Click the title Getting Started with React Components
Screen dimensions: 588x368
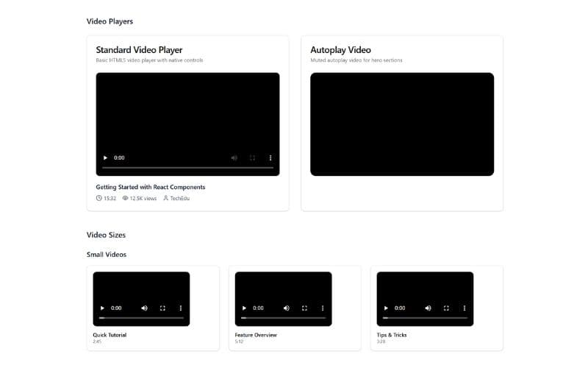pyautogui.click(x=151, y=187)
